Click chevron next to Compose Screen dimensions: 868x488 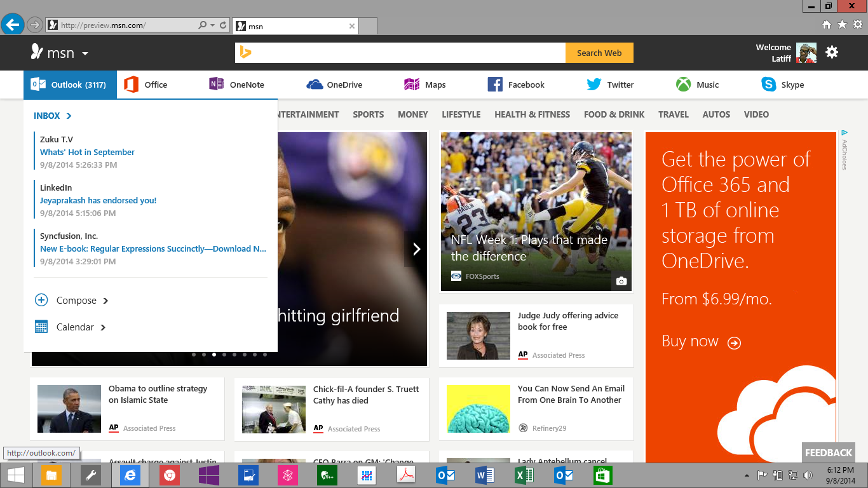[105, 301]
